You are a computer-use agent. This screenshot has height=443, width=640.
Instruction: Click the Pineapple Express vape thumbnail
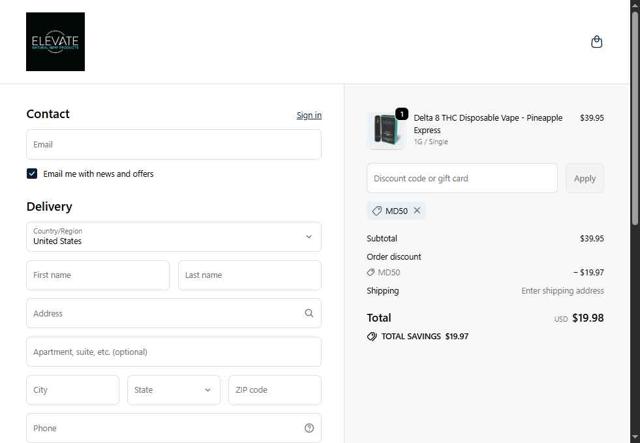point(386,130)
